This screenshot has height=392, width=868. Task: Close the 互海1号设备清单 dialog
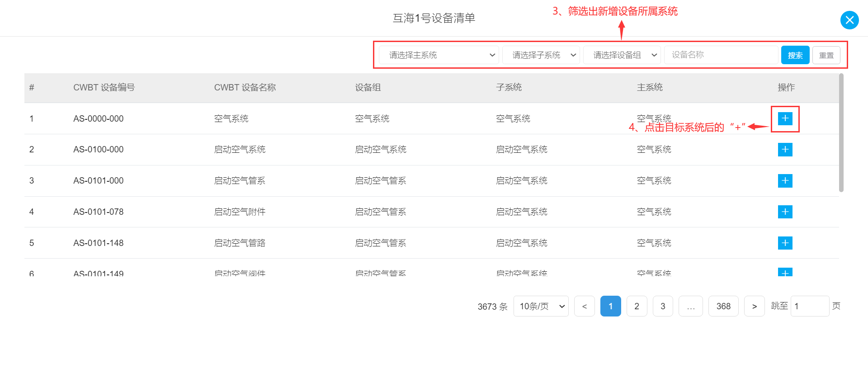point(849,20)
